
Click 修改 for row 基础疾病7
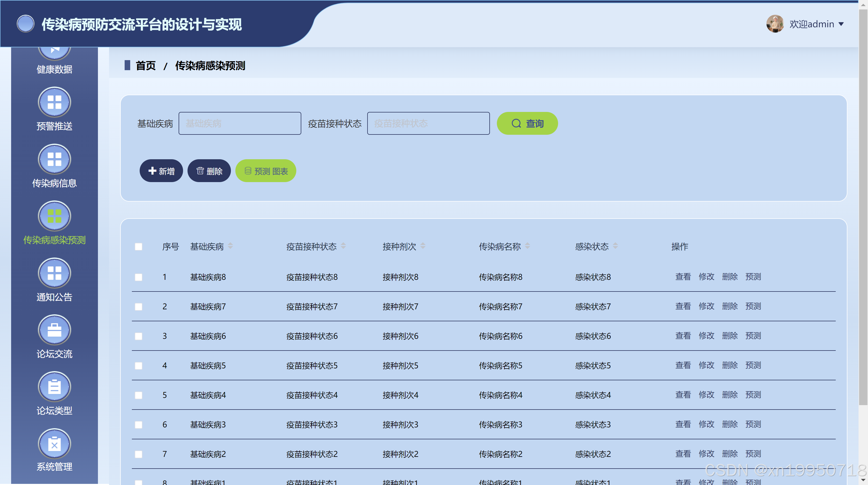pos(706,306)
